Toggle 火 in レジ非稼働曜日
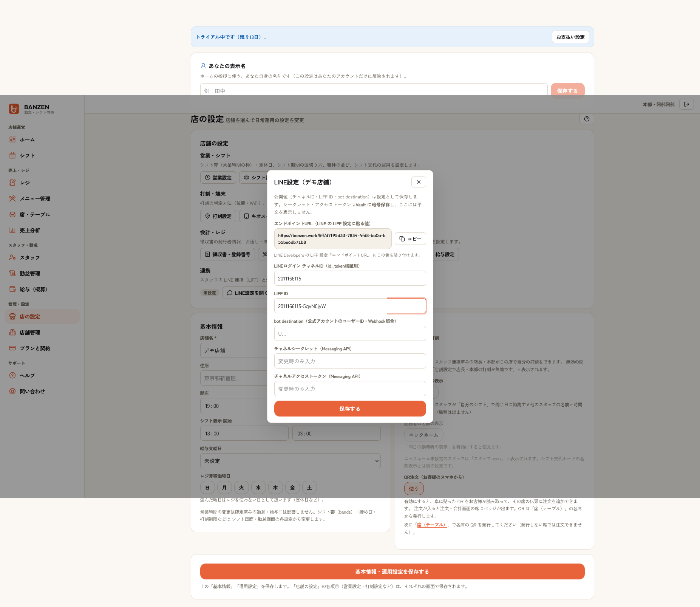Image resolution: width=700 pixels, height=607 pixels. tap(241, 488)
